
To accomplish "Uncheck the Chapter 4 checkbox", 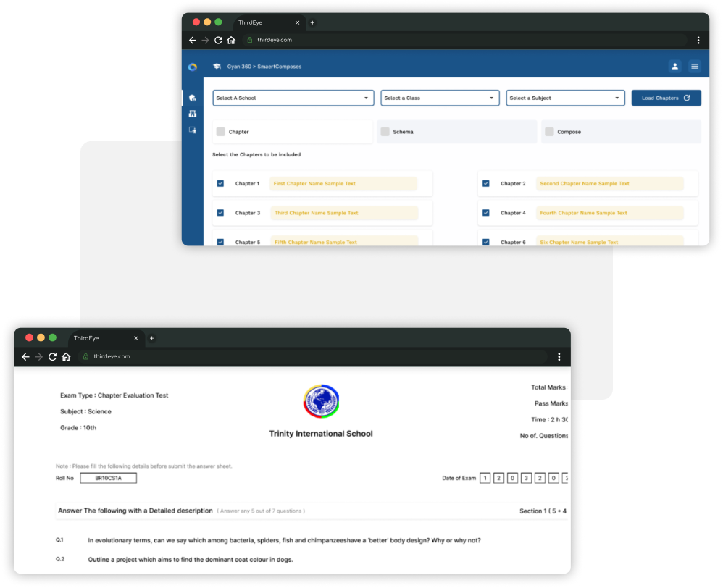I will click(485, 213).
